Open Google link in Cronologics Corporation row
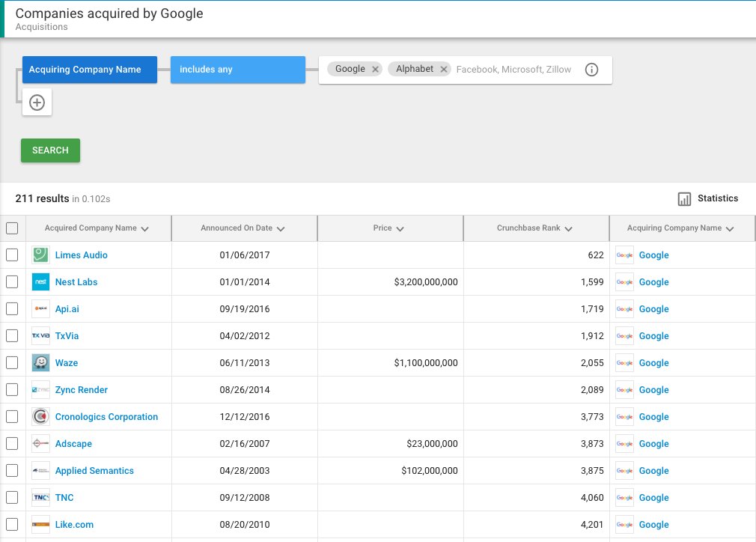 pos(653,417)
